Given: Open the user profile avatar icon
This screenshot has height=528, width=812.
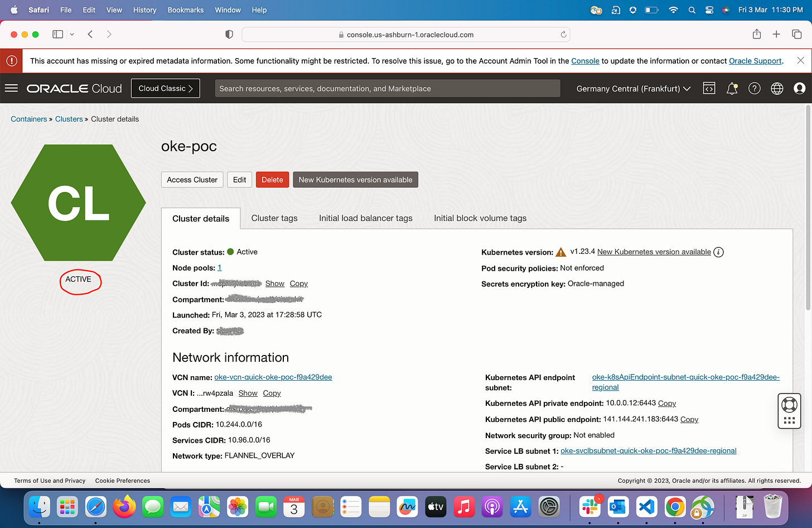Looking at the screenshot, I should tap(799, 88).
